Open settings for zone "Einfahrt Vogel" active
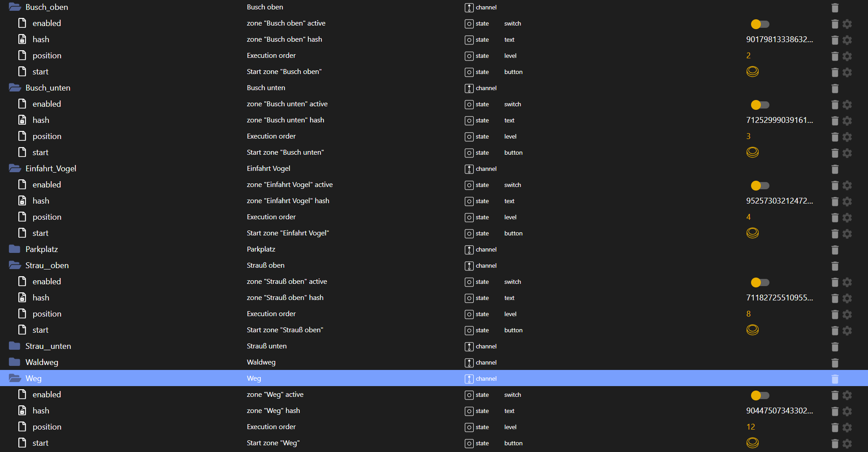The width and height of the screenshot is (868, 452). pos(847,185)
